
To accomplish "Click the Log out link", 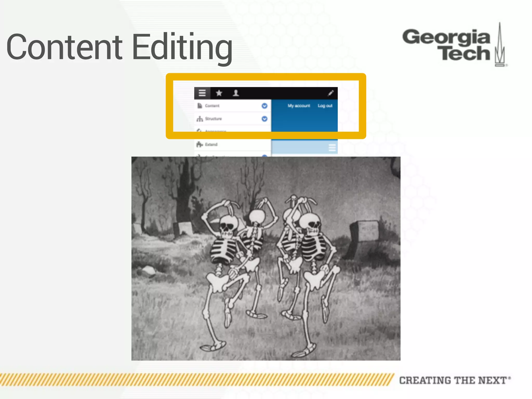I will [x=325, y=106].
